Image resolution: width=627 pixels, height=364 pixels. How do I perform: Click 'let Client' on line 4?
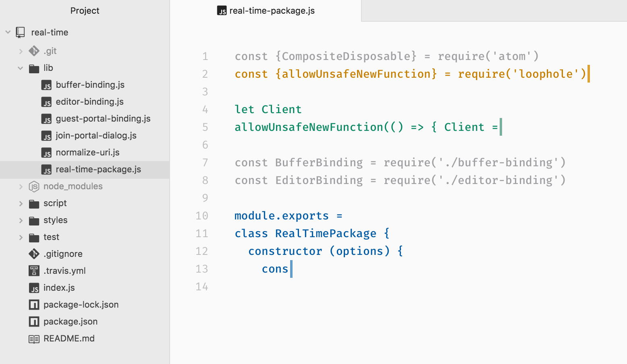tap(268, 110)
